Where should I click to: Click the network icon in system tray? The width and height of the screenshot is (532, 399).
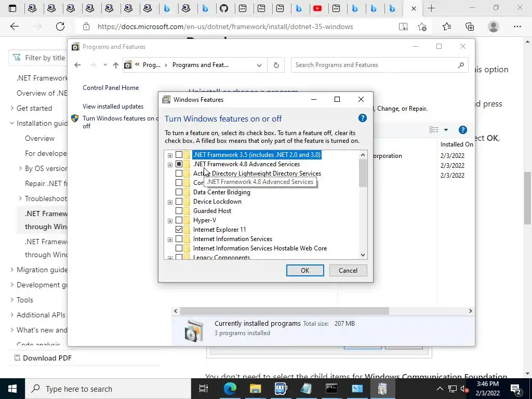[x=453, y=389]
